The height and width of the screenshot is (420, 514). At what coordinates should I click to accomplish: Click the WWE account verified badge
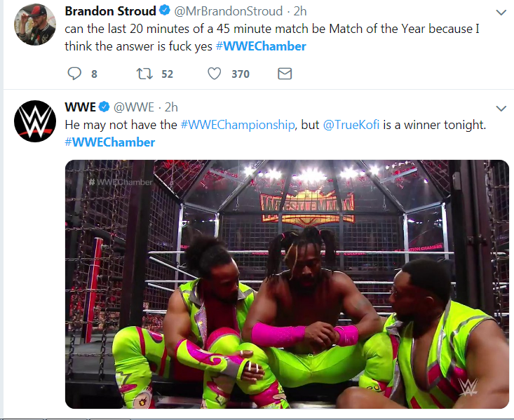click(x=104, y=107)
